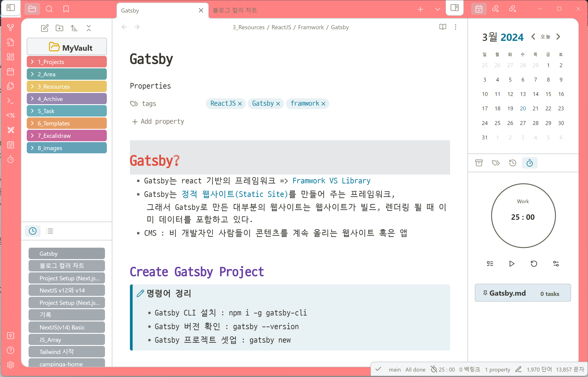588x377 pixels.
Task: Open the archive box tab in right sidebar
Action: point(479,163)
